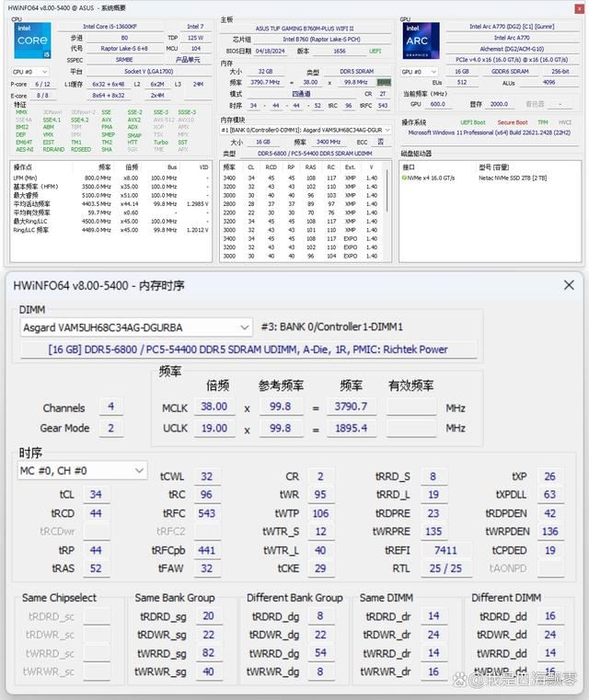Click the tCL value field
This screenshot has height=700, width=589.
pyautogui.click(x=96, y=495)
